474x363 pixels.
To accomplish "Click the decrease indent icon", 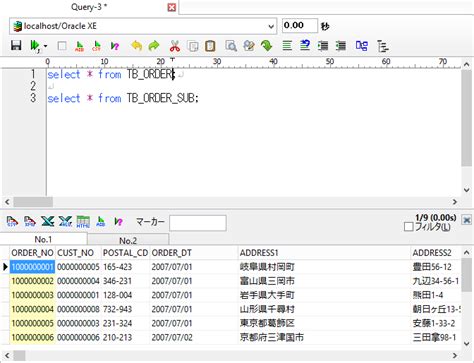I will tap(341, 46).
